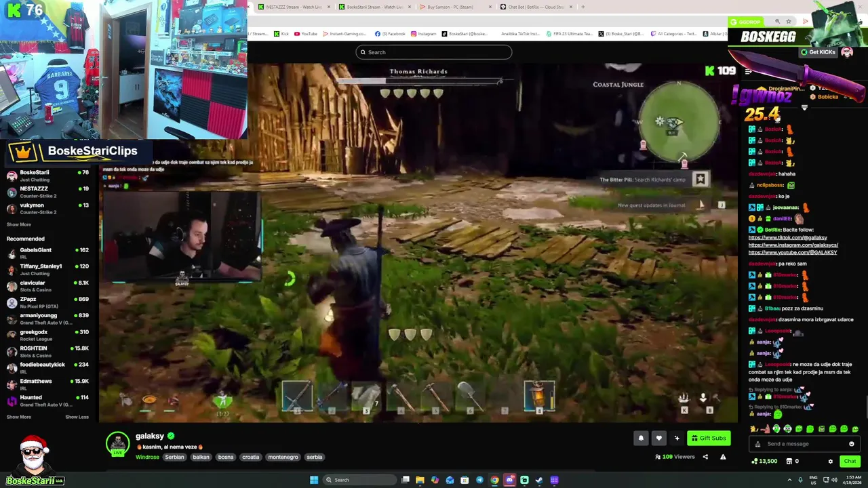Expand recommended list with Show More
The image size is (868, 488).
point(19,417)
